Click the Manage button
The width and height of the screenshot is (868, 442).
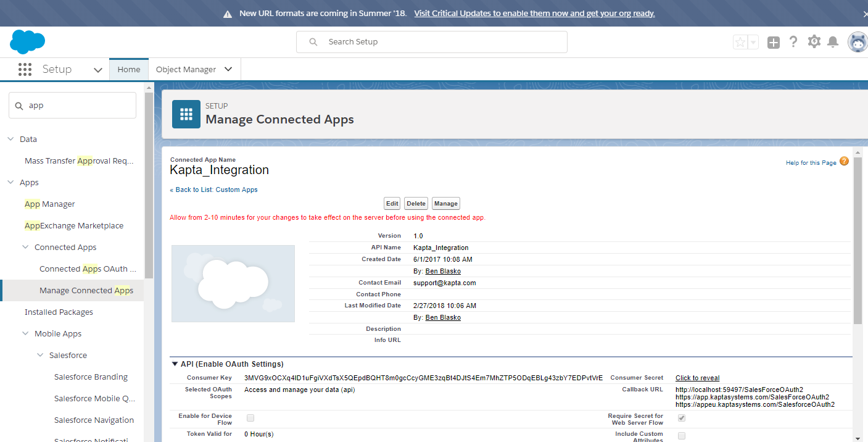pos(445,204)
